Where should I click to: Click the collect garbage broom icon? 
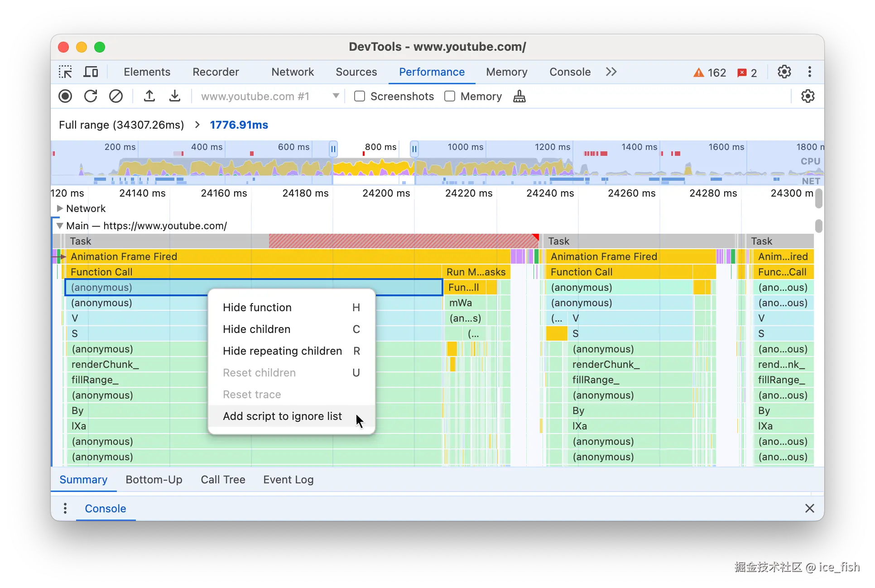519,96
